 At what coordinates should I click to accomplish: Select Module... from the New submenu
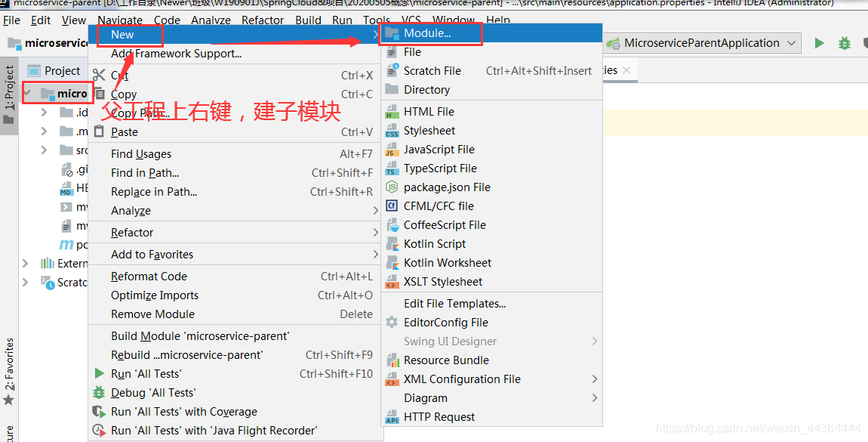click(491, 33)
